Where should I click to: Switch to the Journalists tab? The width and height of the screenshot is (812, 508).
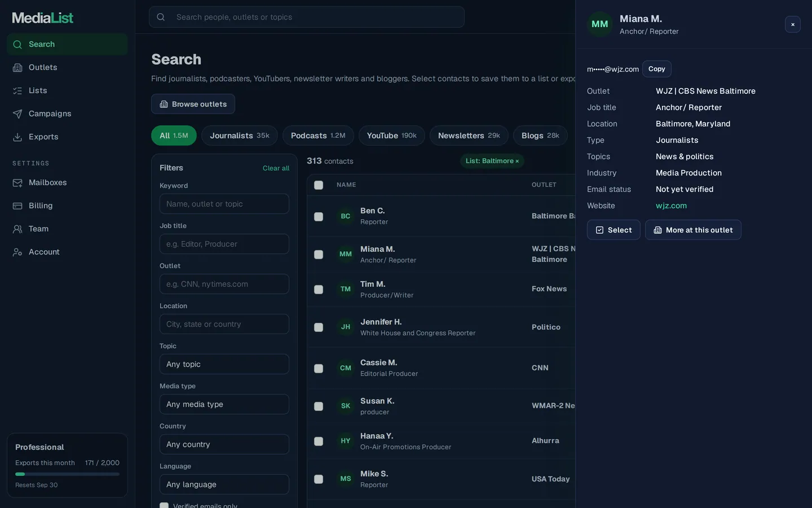point(240,135)
